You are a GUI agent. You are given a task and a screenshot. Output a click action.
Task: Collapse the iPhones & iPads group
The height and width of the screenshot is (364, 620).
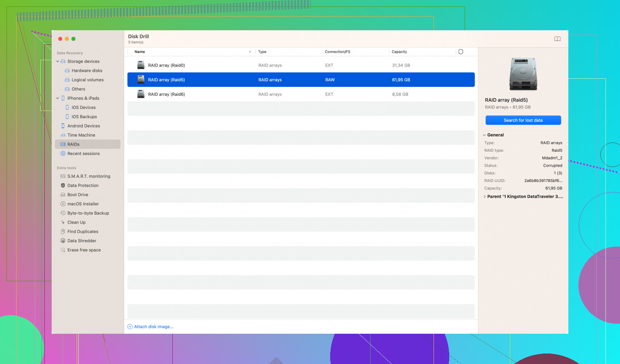click(x=58, y=98)
